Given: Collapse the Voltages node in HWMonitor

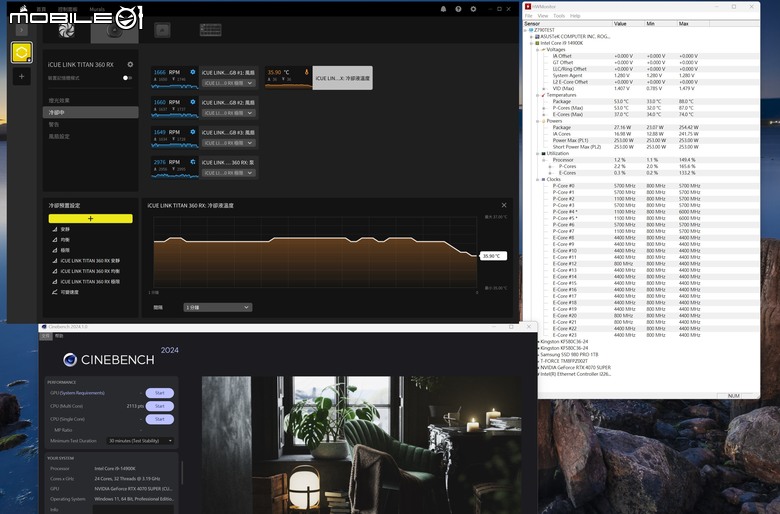Looking at the screenshot, I should (x=537, y=50).
